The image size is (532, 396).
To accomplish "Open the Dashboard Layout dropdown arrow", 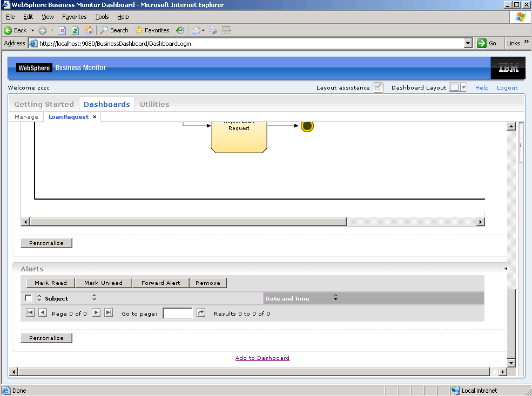I will click(x=463, y=87).
